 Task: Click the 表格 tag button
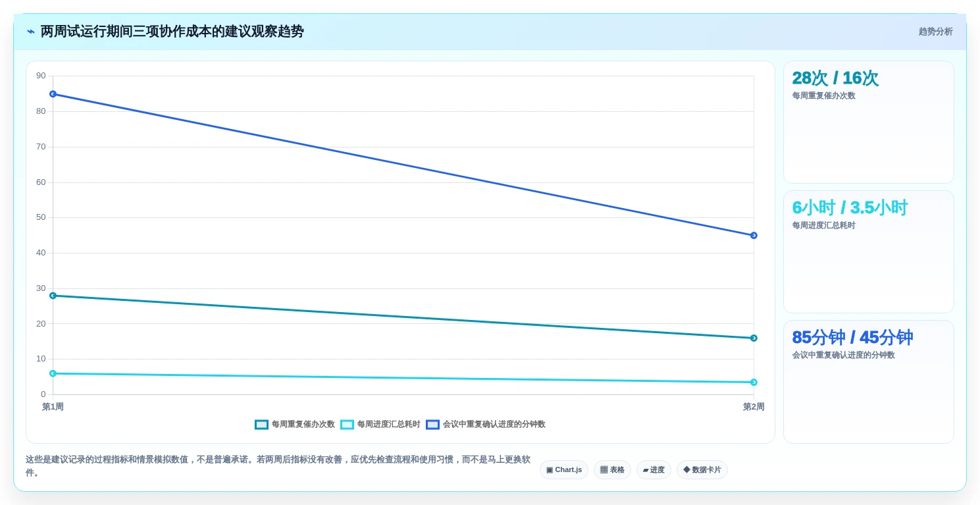click(612, 469)
